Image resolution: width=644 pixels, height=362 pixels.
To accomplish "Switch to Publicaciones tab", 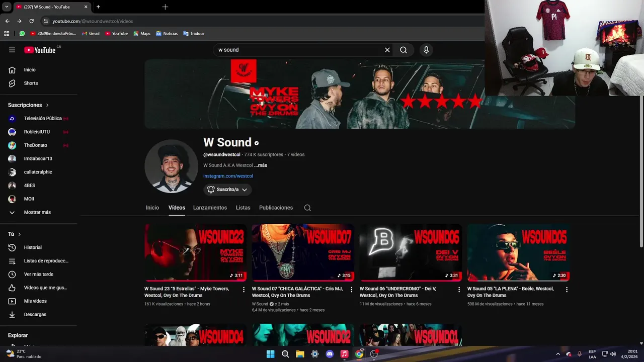I will (x=276, y=208).
